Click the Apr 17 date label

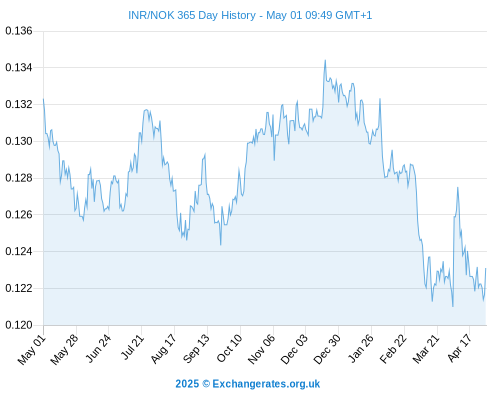[x=459, y=348]
